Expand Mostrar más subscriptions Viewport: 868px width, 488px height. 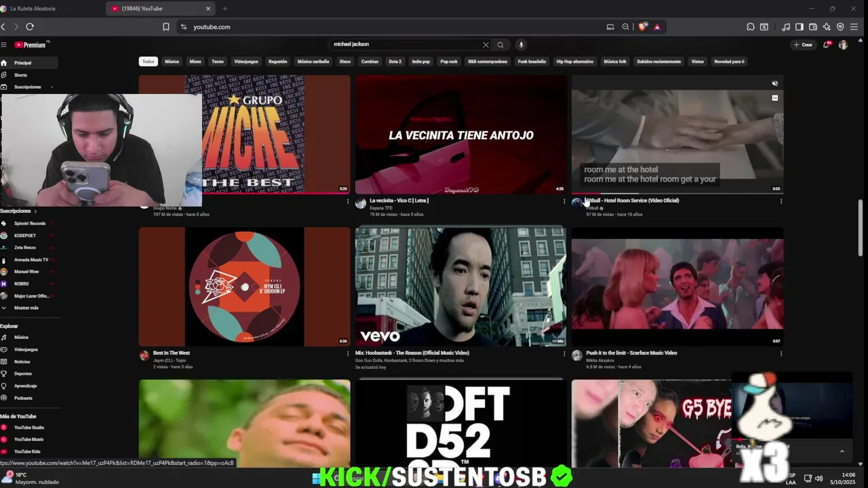click(26, 308)
